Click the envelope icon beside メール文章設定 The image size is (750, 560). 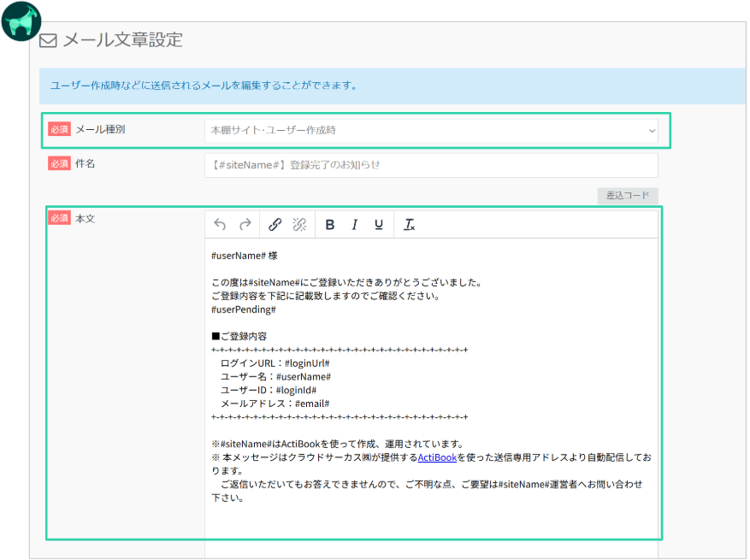coord(48,41)
